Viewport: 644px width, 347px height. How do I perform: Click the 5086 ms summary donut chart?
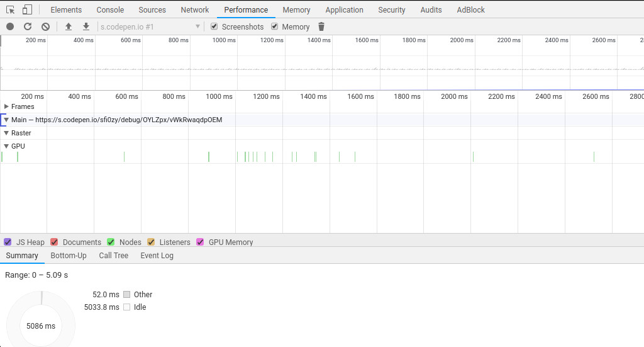pos(41,326)
